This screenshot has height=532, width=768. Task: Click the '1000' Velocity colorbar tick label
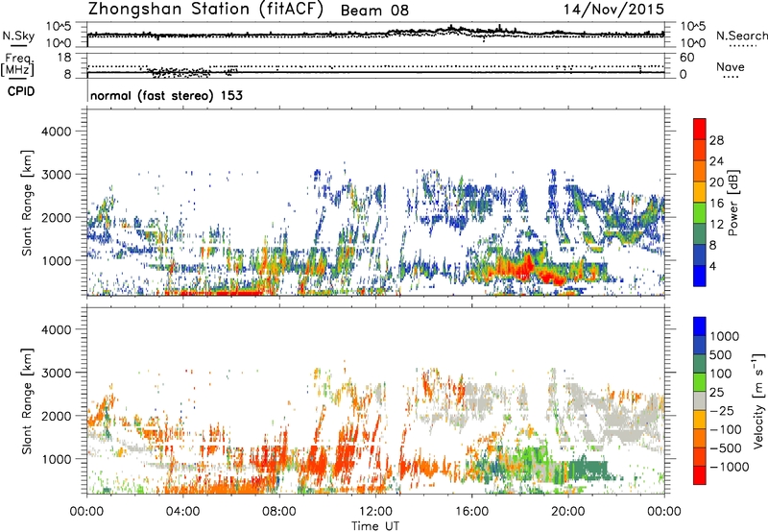coord(724,336)
